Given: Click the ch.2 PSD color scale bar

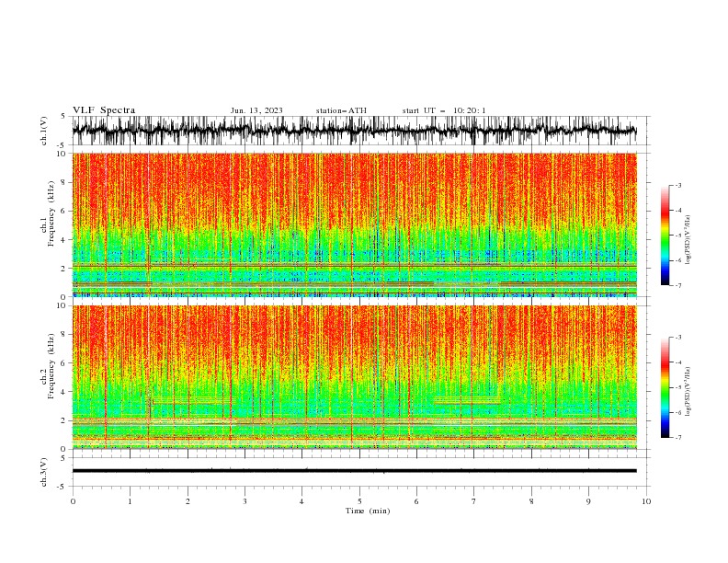Looking at the screenshot, I should click(665, 387).
